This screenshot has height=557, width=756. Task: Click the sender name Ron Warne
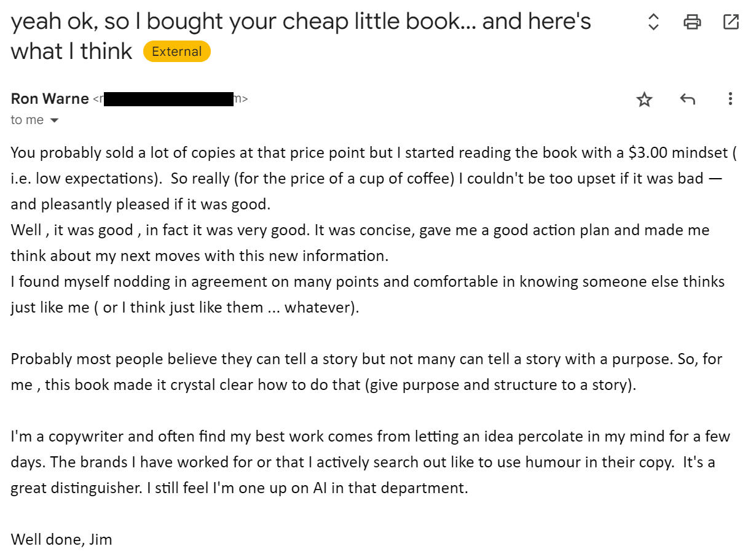tap(50, 99)
